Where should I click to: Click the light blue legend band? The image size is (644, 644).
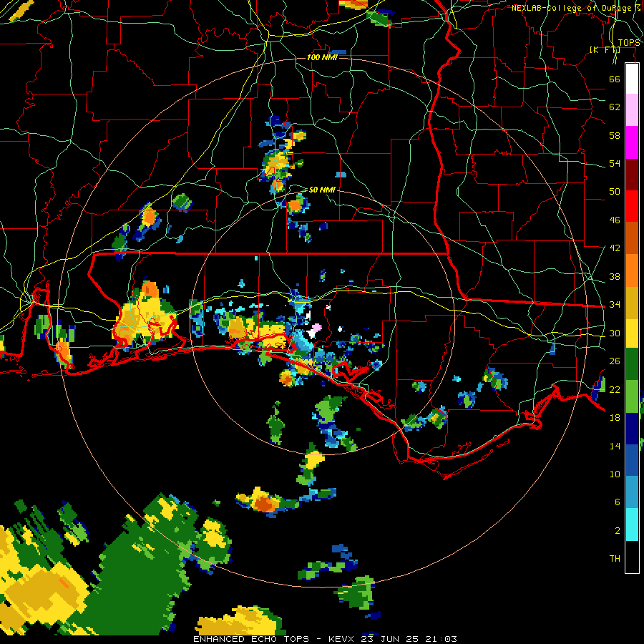632,492
